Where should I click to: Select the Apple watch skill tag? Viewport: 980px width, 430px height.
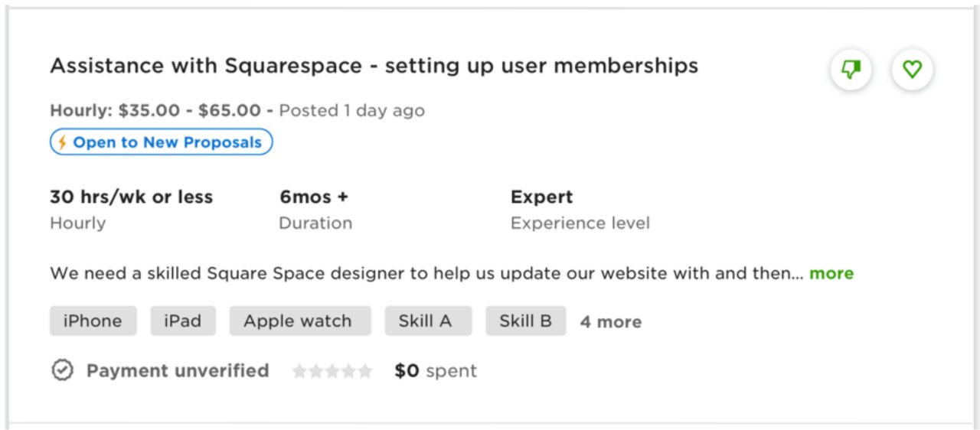(x=300, y=321)
